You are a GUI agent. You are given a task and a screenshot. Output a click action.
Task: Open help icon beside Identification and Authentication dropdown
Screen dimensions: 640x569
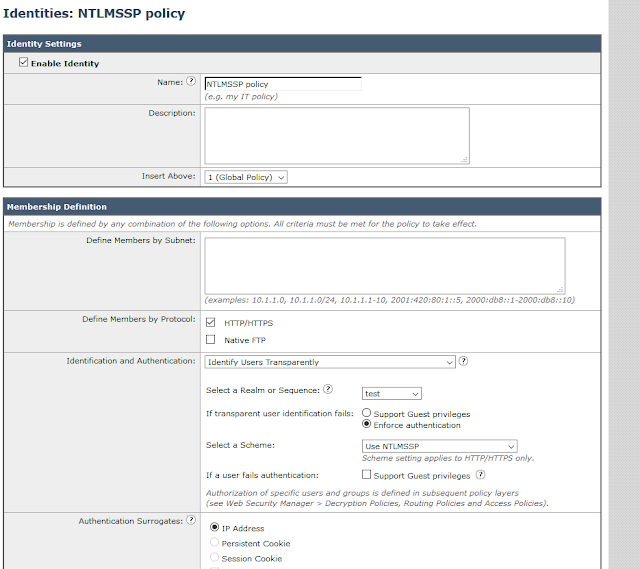(x=463, y=361)
